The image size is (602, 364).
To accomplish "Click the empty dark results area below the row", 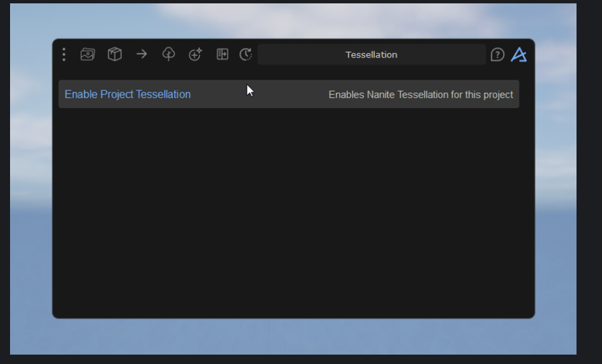I will pyautogui.click(x=294, y=211).
